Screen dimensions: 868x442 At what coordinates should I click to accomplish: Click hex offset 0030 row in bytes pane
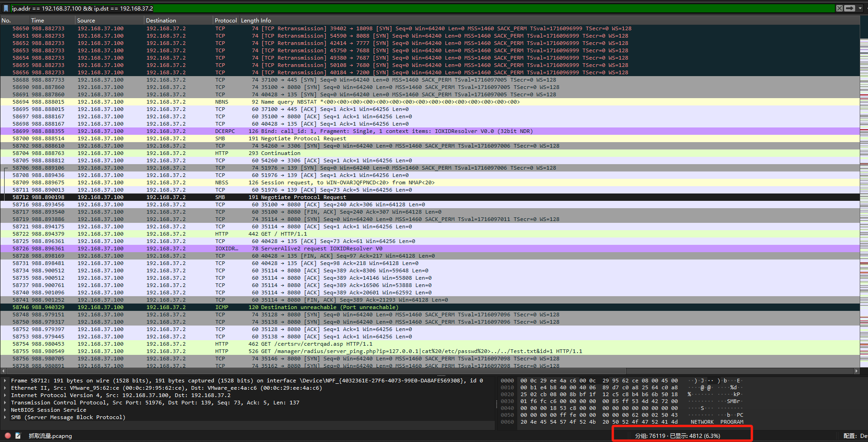click(507, 401)
